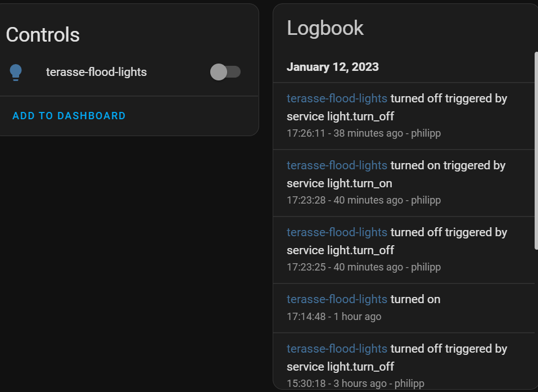Click the Controls card heading
This screenshot has width=538, height=392.
[43, 35]
